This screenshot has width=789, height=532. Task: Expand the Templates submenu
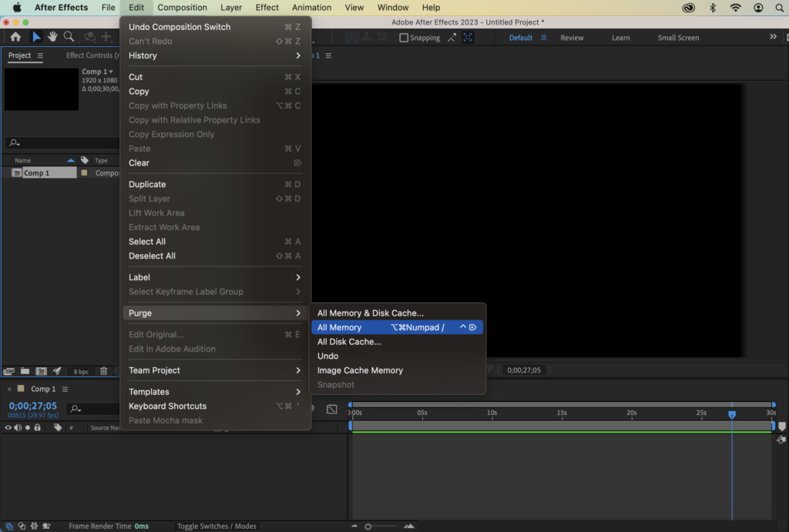click(x=215, y=392)
